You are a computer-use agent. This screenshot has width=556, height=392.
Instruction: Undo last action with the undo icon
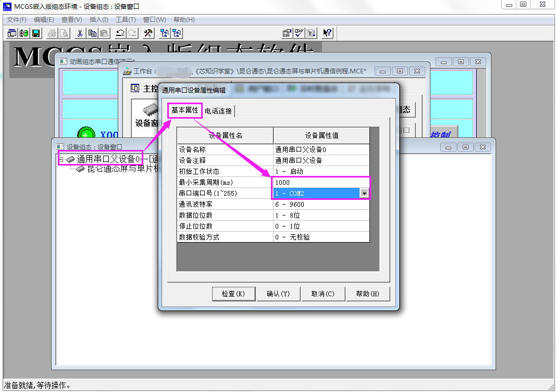pos(120,33)
